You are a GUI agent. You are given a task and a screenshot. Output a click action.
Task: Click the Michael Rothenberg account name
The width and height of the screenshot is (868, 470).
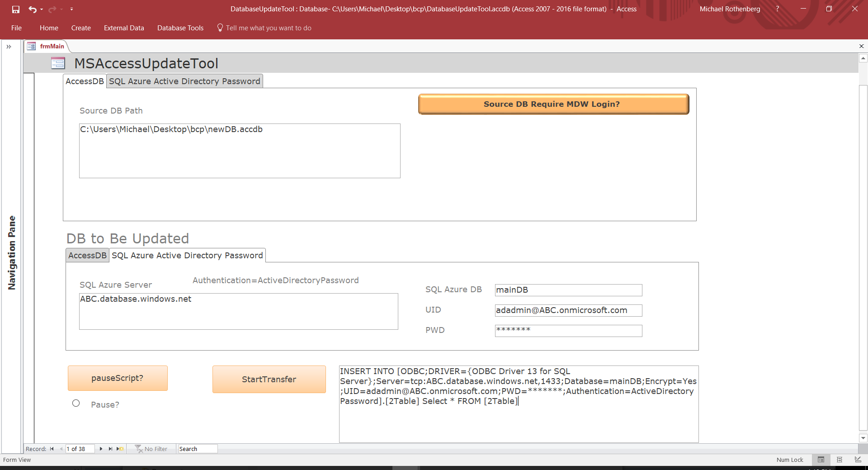coord(730,9)
